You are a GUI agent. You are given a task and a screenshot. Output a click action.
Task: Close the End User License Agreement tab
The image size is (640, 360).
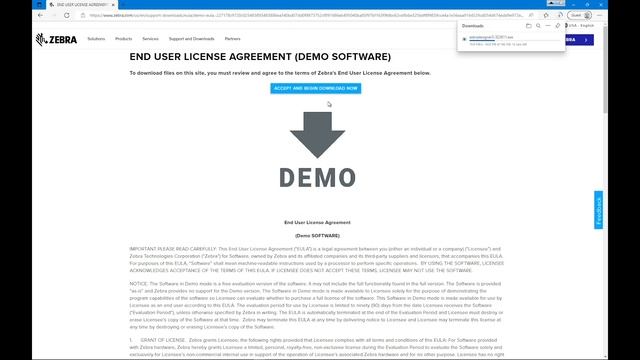tap(113, 4)
